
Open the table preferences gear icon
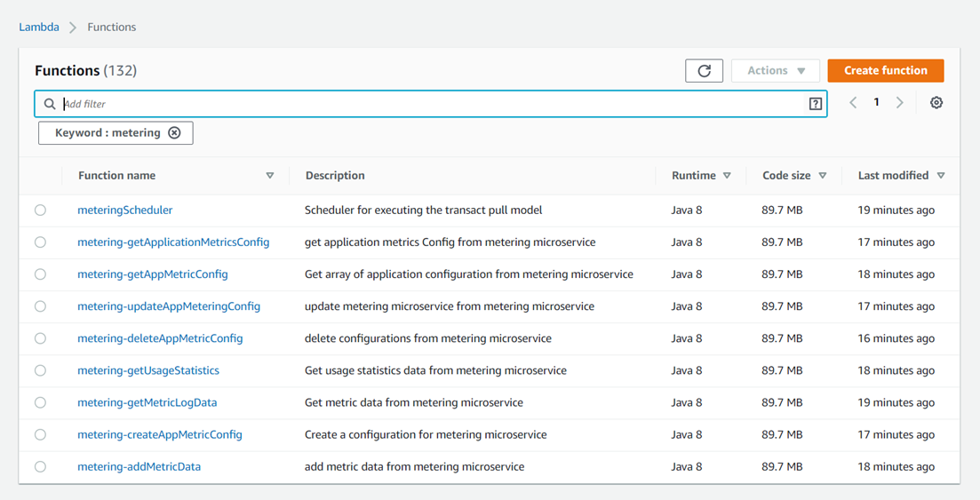click(x=936, y=103)
